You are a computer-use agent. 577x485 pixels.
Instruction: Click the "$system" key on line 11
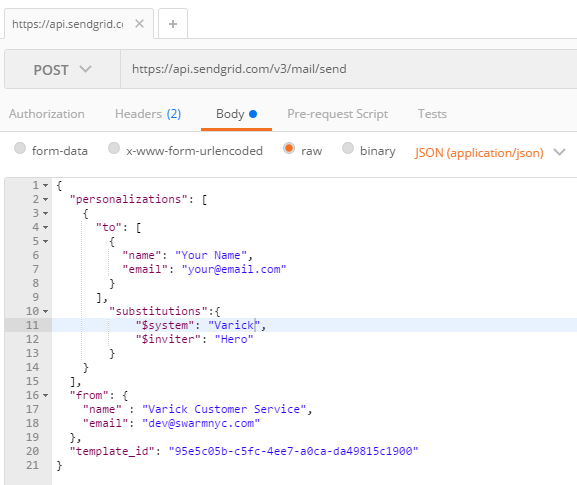pos(165,325)
